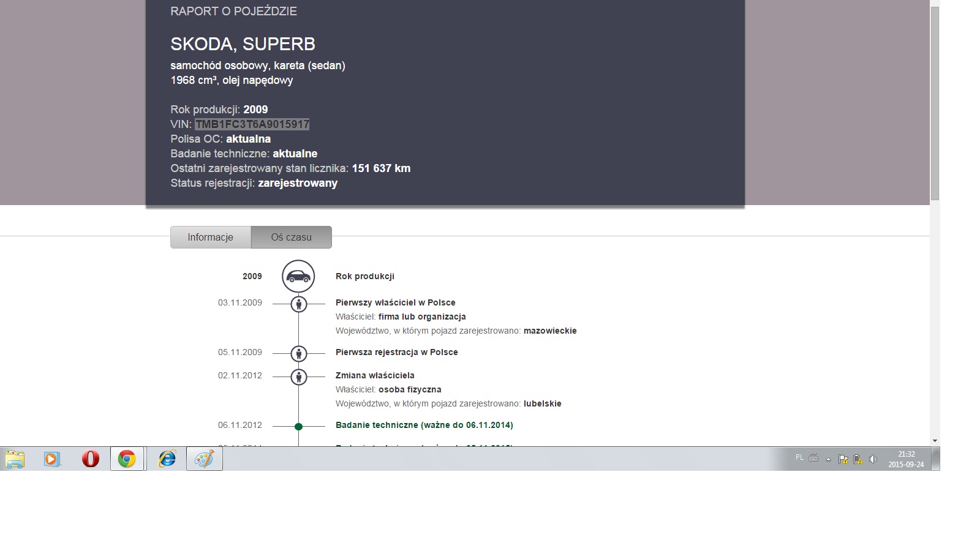Launch Internet Explorer from the taskbar
The image size is (980, 551).
[x=167, y=459]
